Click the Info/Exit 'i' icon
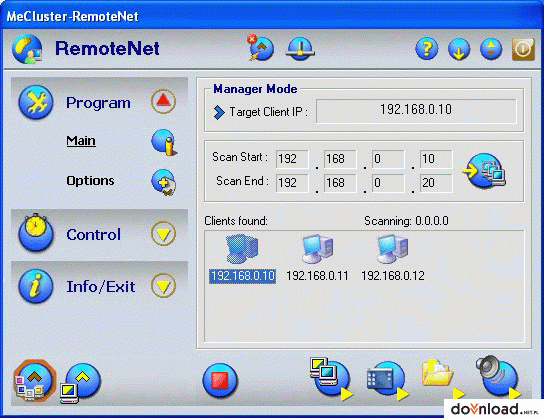This screenshot has width=544, height=418. point(36,286)
